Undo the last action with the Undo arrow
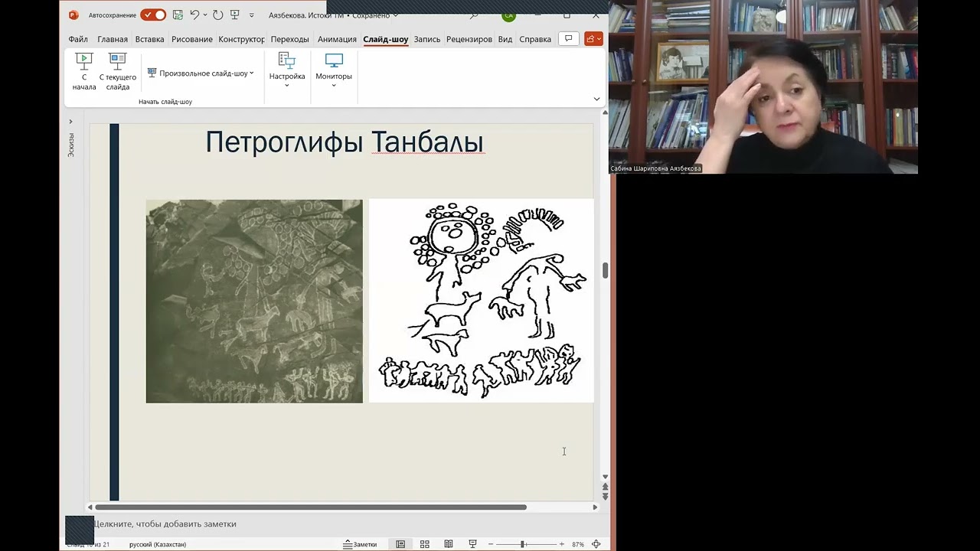980x551 pixels. coord(194,15)
